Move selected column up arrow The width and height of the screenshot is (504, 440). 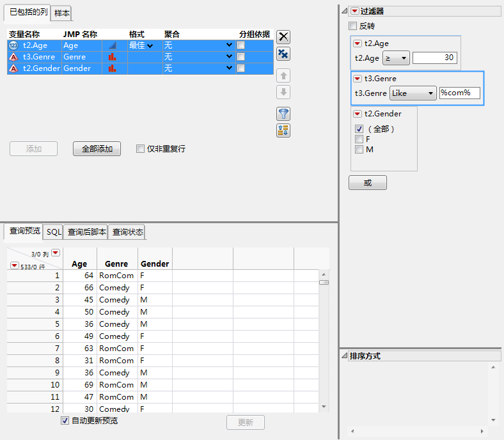click(x=283, y=76)
